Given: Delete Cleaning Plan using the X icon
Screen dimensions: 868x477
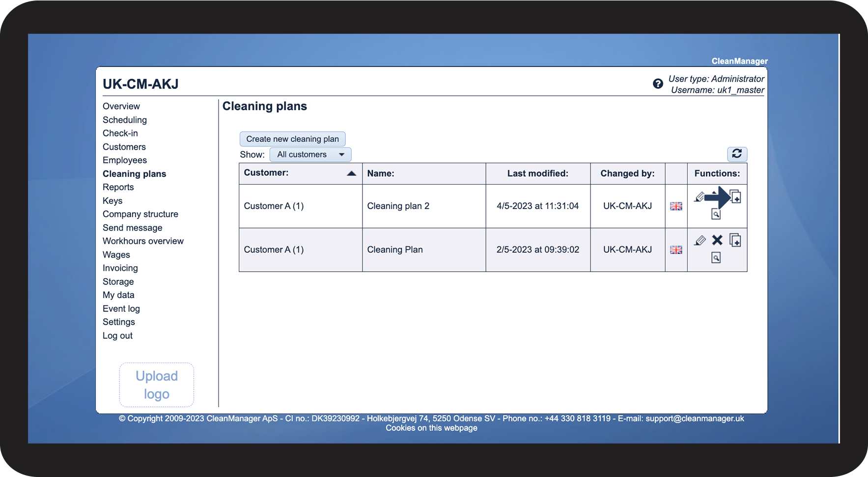Looking at the screenshot, I should click(x=717, y=240).
